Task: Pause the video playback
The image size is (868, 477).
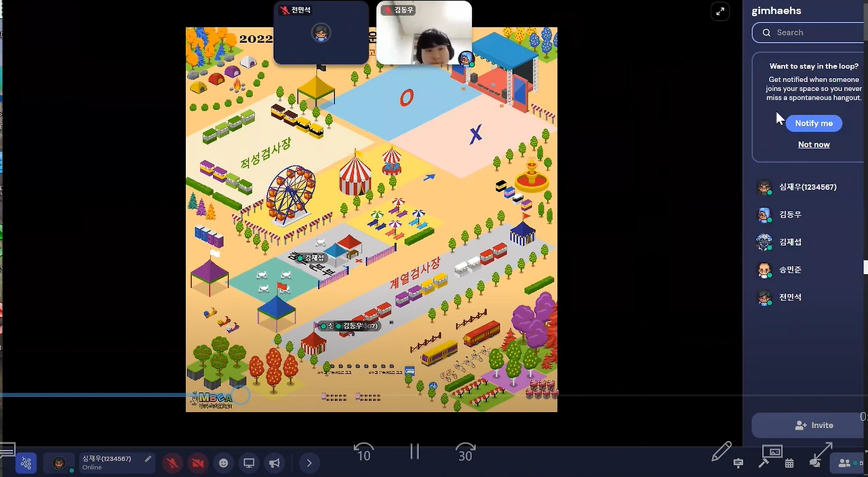Action: [x=414, y=451]
